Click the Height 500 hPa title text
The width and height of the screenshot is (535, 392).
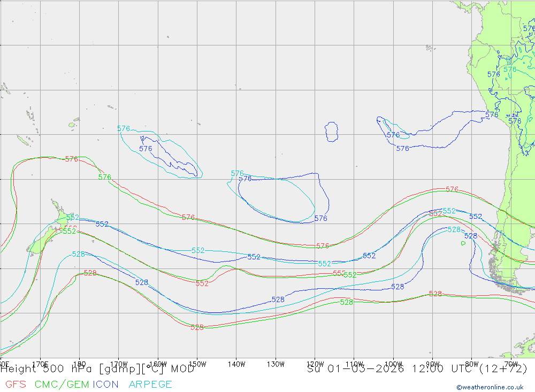[x=97, y=369]
